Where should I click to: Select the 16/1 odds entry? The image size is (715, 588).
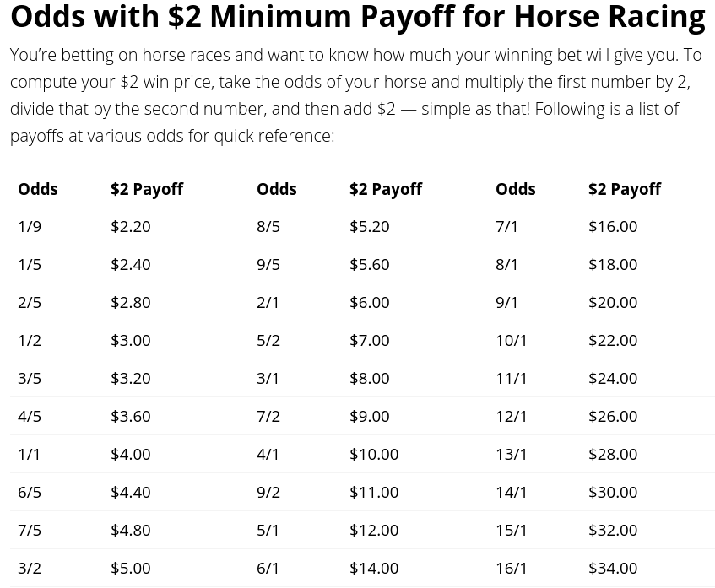pyautogui.click(x=512, y=569)
